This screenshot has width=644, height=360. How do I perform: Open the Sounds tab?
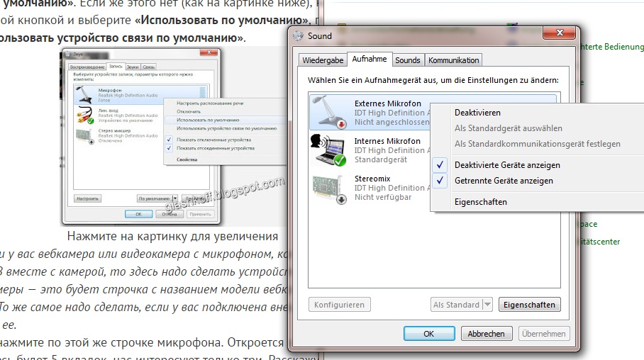[407, 60]
